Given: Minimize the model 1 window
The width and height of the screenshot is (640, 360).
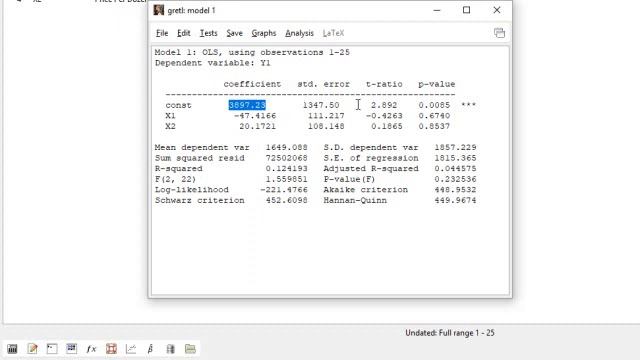Looking at the screenshot, I should click(x=437, y=10).
